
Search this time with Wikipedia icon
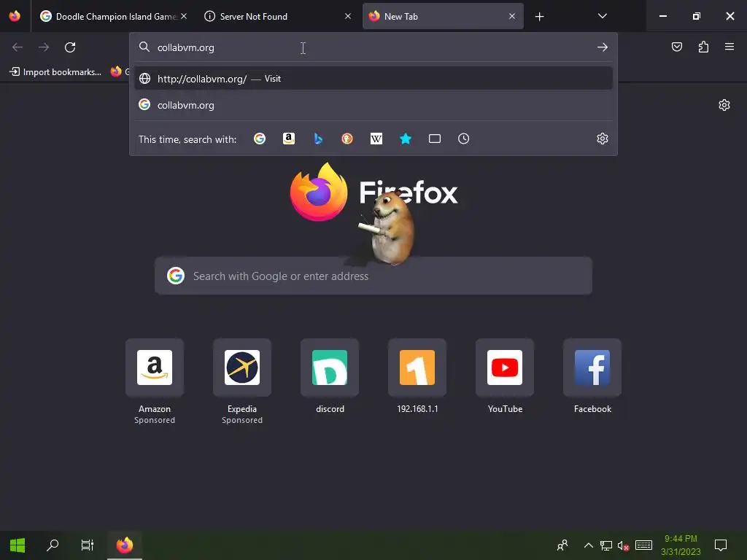pyautogui.click(x=376, y=139)
